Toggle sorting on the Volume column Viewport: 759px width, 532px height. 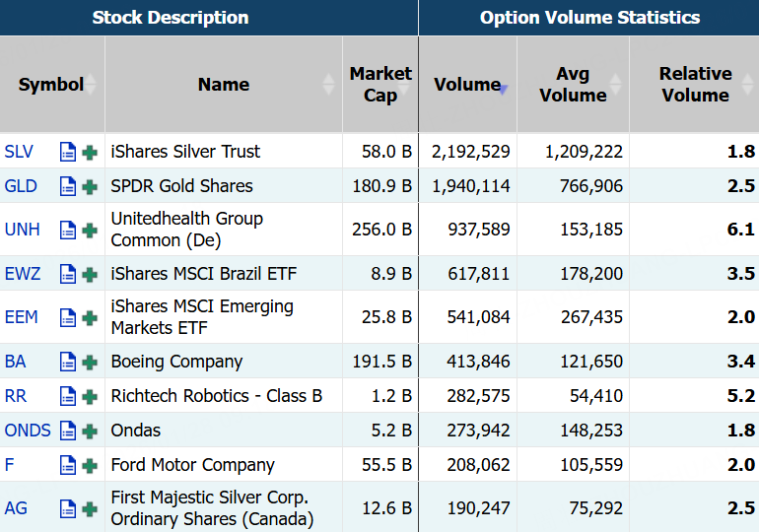(x=467, y=85)
